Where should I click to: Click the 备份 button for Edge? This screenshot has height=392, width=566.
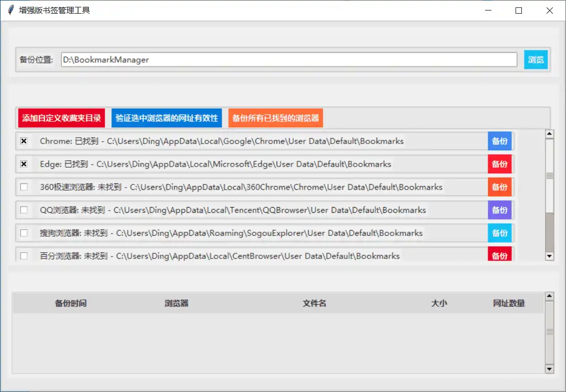[x=500, y=164]
